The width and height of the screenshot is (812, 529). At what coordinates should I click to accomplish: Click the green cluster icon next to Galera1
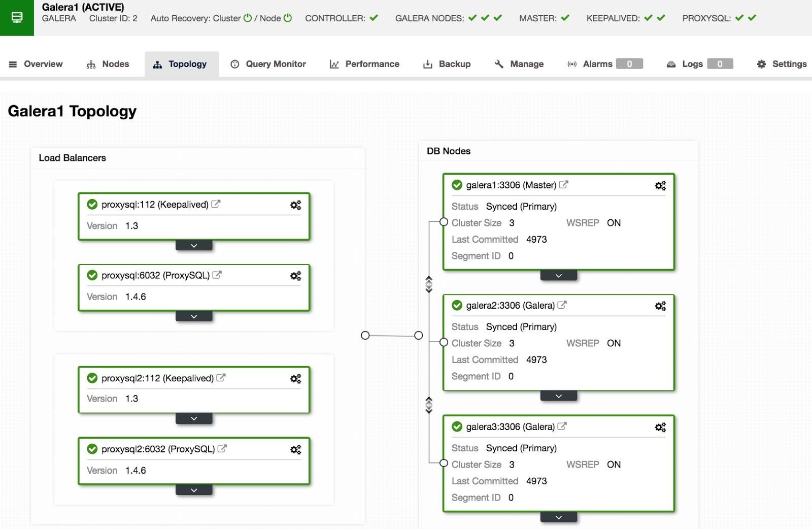point(17,18)
